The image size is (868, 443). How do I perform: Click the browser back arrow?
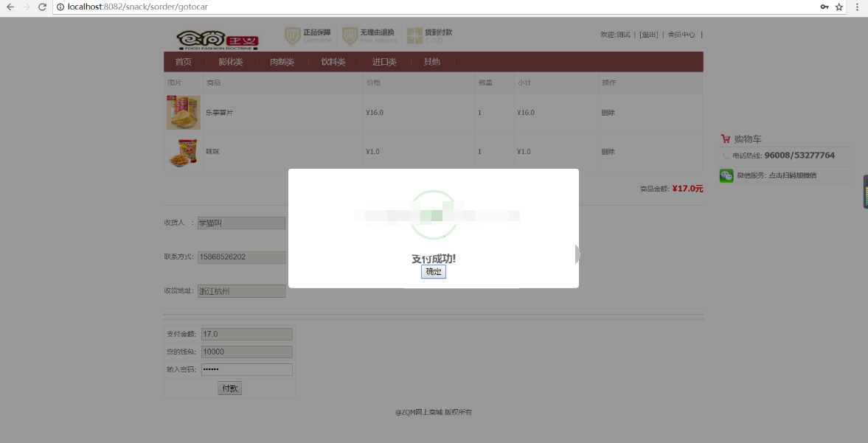(10, 7)
